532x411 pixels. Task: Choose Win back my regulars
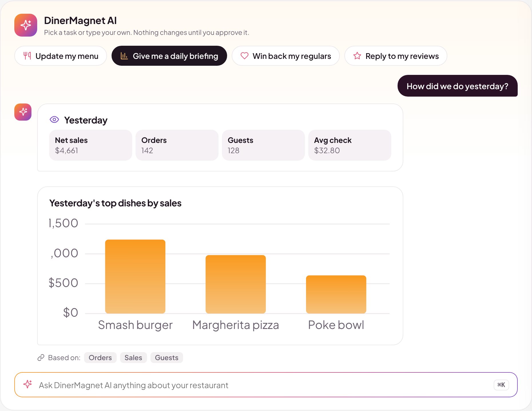[x=286, y=56]
